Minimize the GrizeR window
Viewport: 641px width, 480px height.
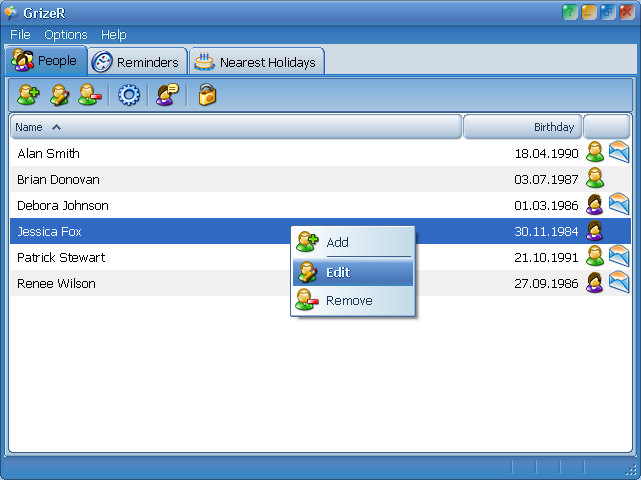589,12
